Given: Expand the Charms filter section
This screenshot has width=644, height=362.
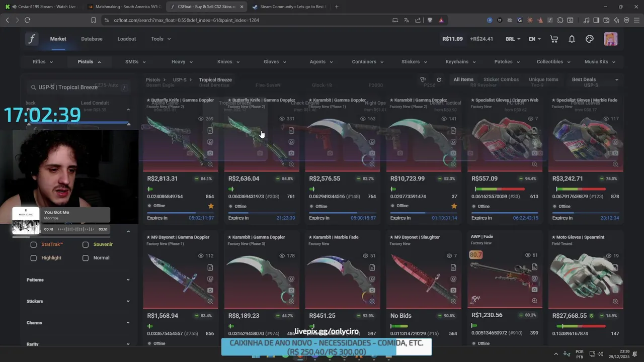Looking at the screenshot, I should tap(78, 323).
